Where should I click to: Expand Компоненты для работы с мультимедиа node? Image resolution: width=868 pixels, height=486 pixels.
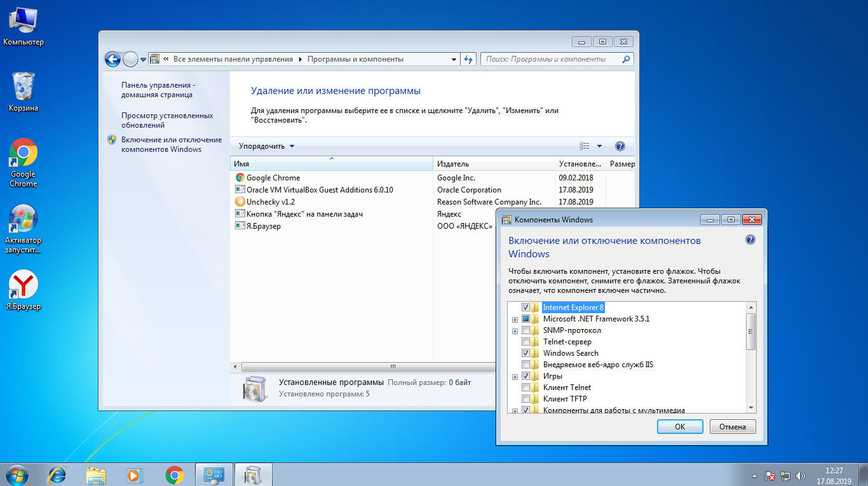tap(515, 411)
